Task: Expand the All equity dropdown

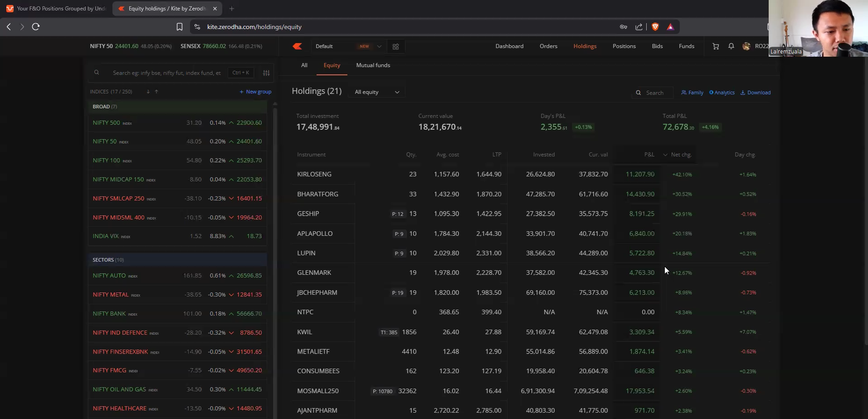Action: point(377,92)
